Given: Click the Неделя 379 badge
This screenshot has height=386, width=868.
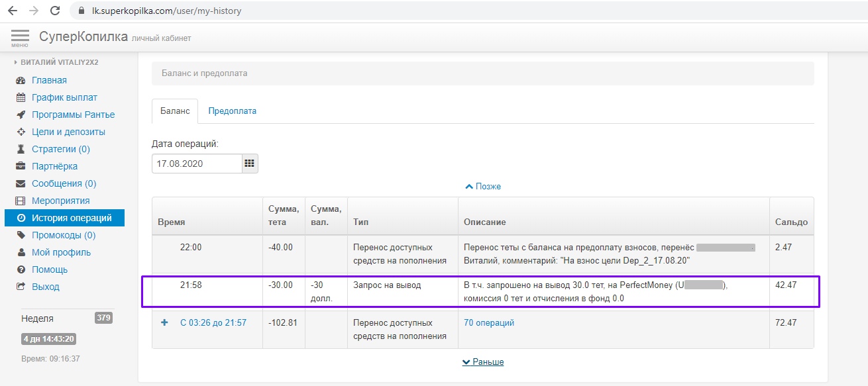Looking at the screenshot, I should pyautogui.click(x=103, y=318).
